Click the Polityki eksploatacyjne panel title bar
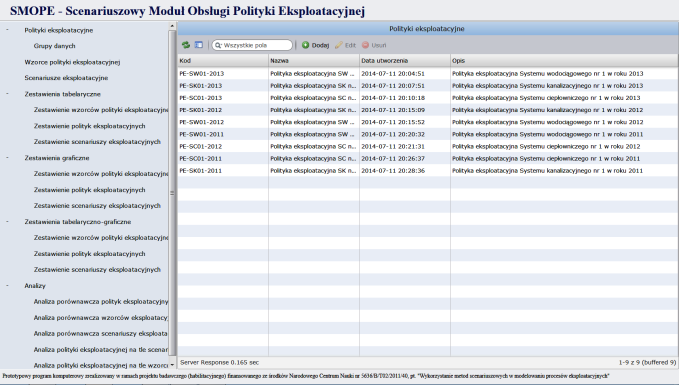Viewport: 679px width, 385px height. click(x=428, y=29)
